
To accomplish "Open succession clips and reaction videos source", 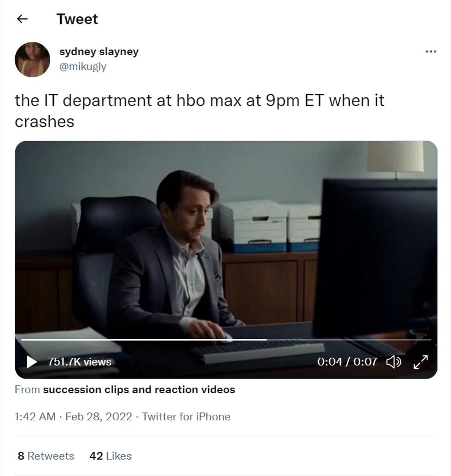I will (x=139, y=389).
